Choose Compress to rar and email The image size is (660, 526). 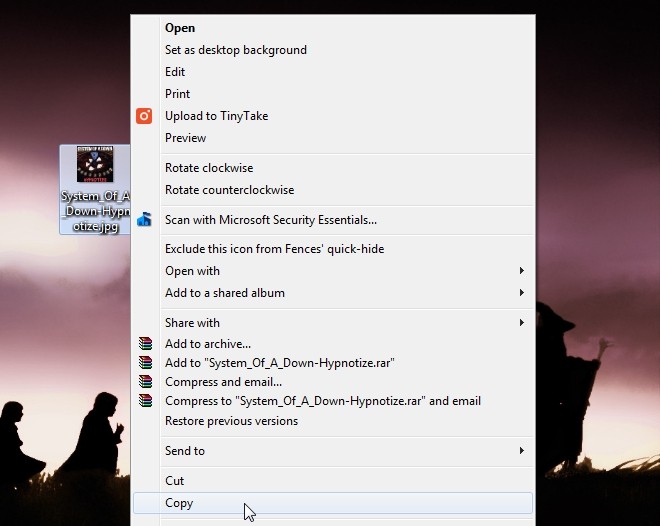point(333,401)
